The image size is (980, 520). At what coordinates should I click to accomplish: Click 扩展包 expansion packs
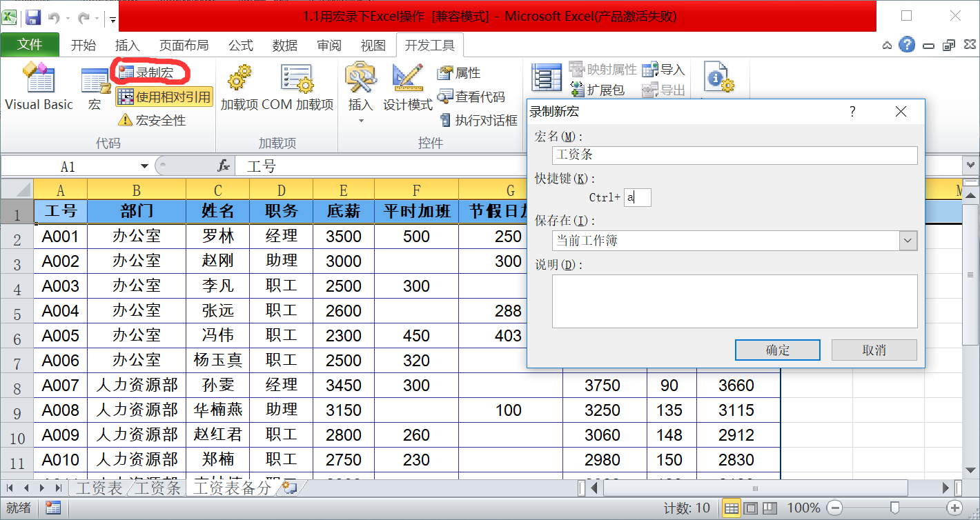(x=598, y=89)
